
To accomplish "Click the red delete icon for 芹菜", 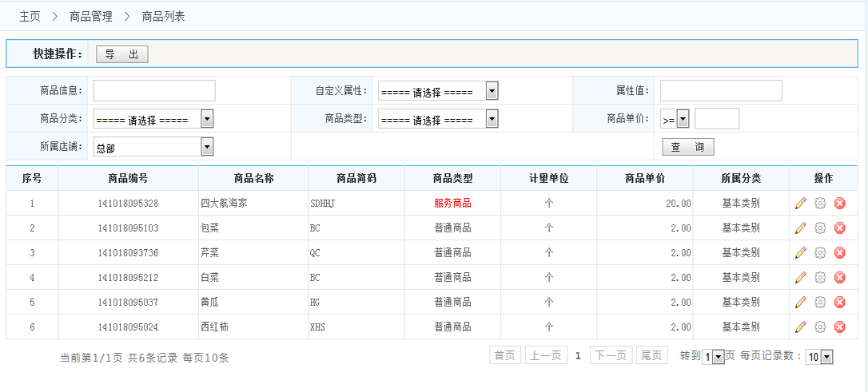I will click(839, 253).
